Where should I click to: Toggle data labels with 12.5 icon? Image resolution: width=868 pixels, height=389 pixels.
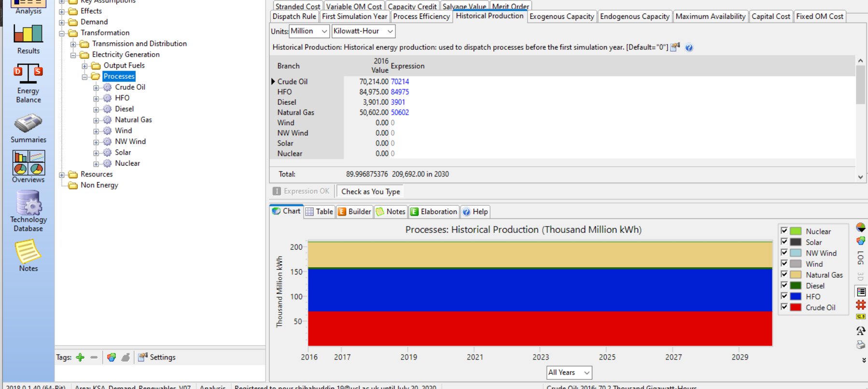pyautogui.click(x=861, y=317)
